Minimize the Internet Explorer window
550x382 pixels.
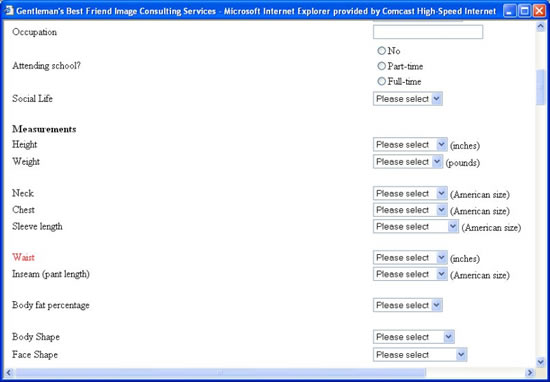pyautogui.click(x=510, y=11)
